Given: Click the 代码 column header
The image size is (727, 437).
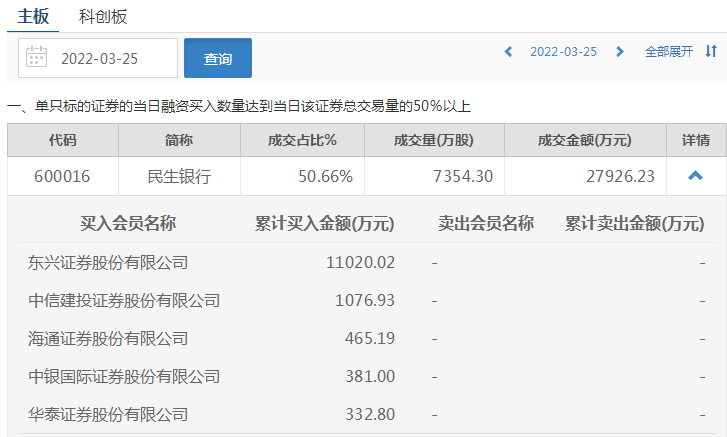Looking at the screenshot, I should click(63, 140).
